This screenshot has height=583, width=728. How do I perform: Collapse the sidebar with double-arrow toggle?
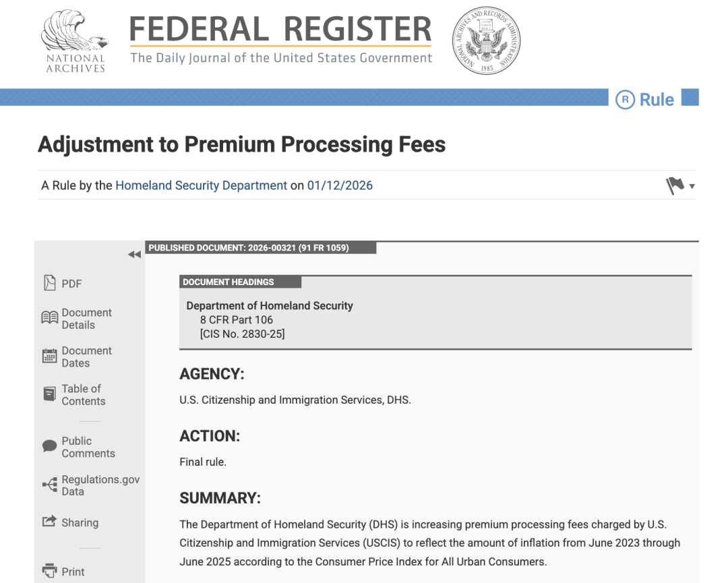tap(134, 254)
